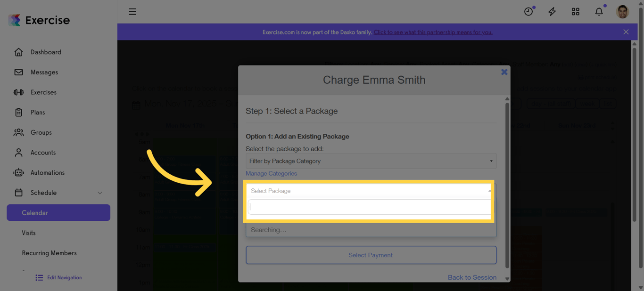Select Recurring Members in the sidebar

coord(49,253)
